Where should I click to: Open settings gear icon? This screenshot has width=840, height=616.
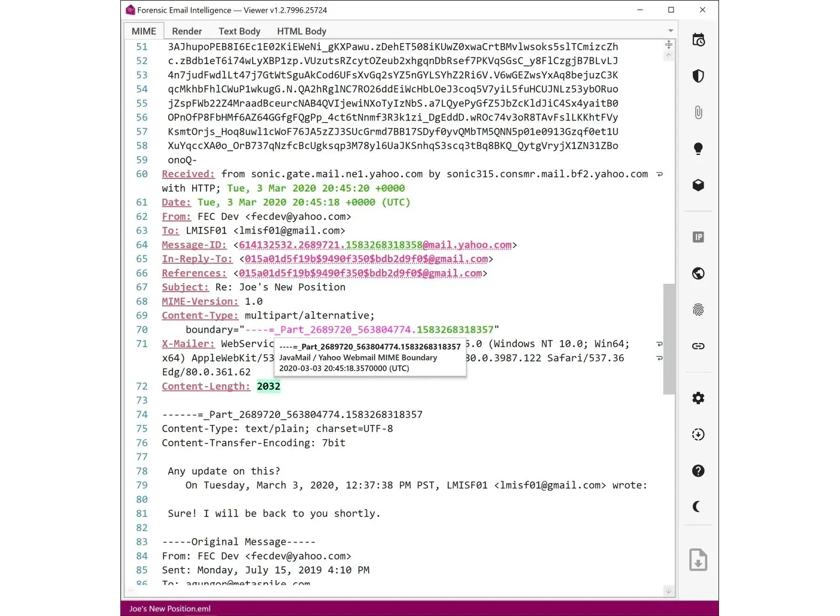coord(698,398)
